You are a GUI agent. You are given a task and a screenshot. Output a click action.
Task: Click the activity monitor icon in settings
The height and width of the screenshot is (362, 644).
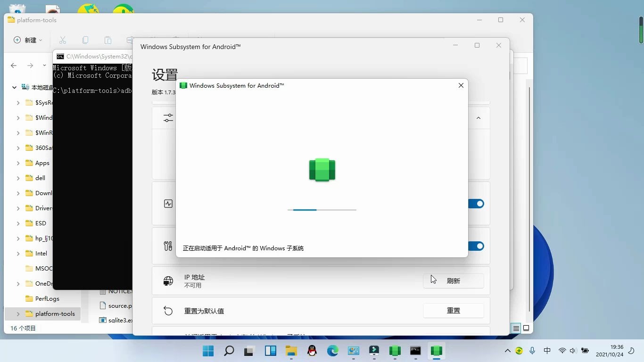tap(168, 204)
